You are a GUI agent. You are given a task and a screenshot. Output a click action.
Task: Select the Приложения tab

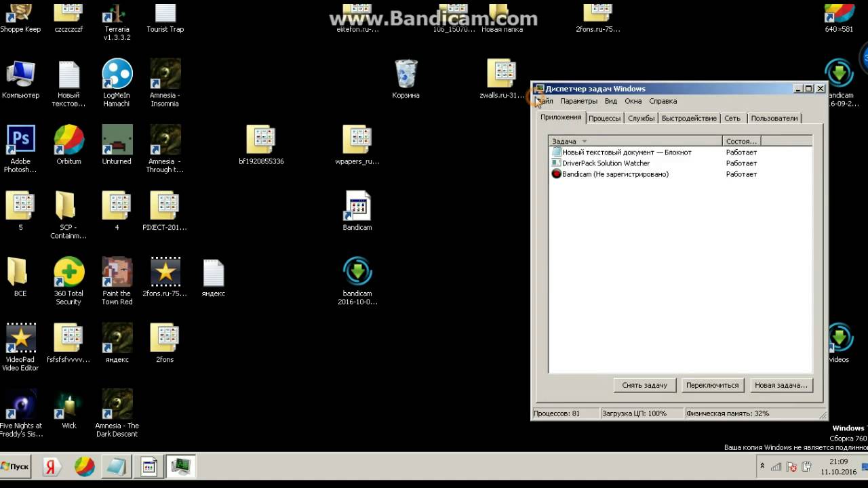pos(561,117)
